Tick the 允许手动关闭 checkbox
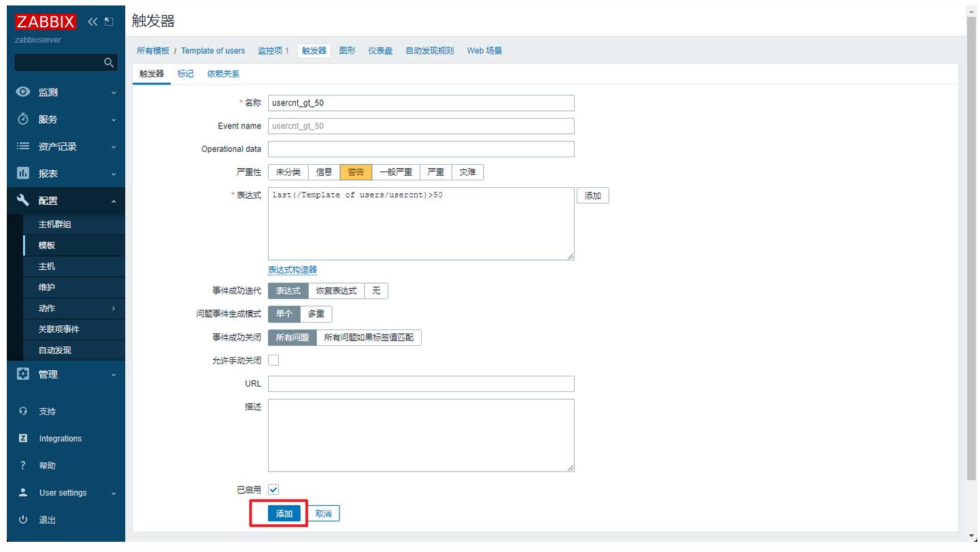 pyautogui.click(x=273, y=360)
